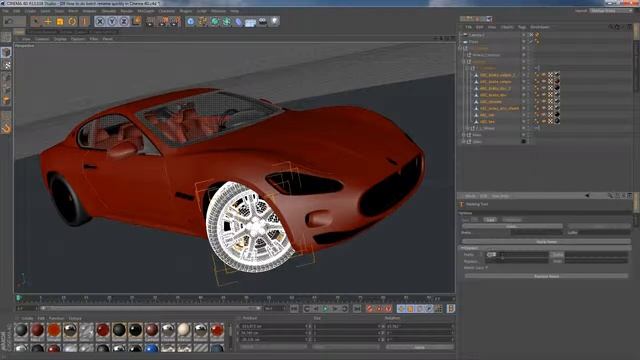Open the Render Settings icon

coord(175,21)
